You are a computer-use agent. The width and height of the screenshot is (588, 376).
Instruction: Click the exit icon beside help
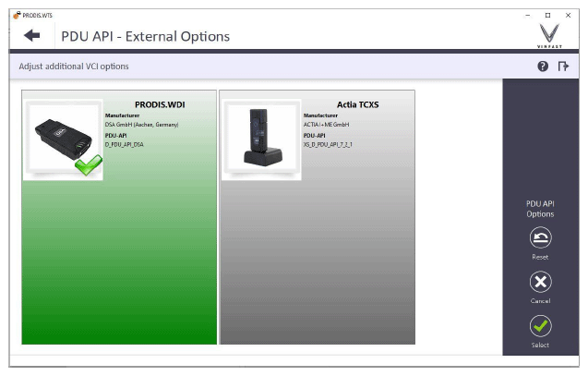click(x=562, y=67)
